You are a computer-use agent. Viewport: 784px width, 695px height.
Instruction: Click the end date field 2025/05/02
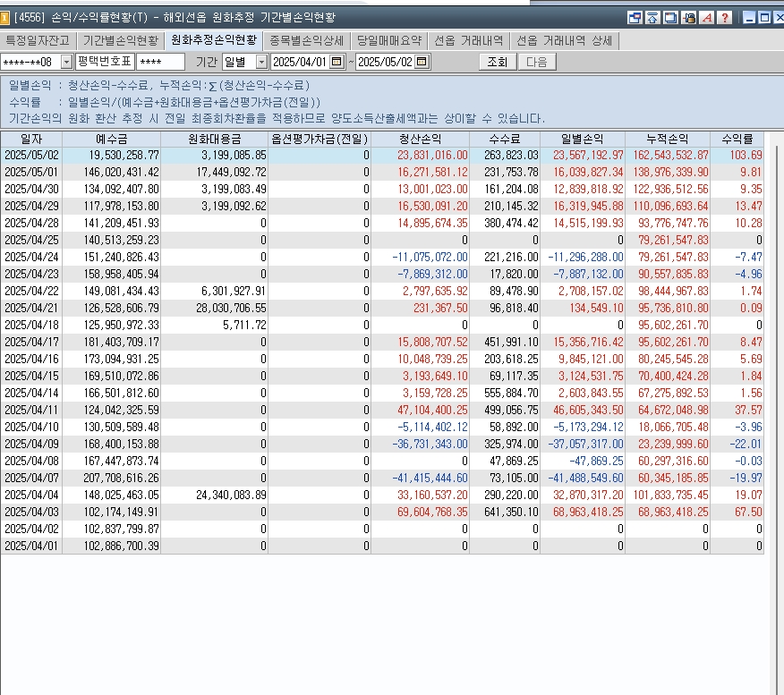[386, 62]
